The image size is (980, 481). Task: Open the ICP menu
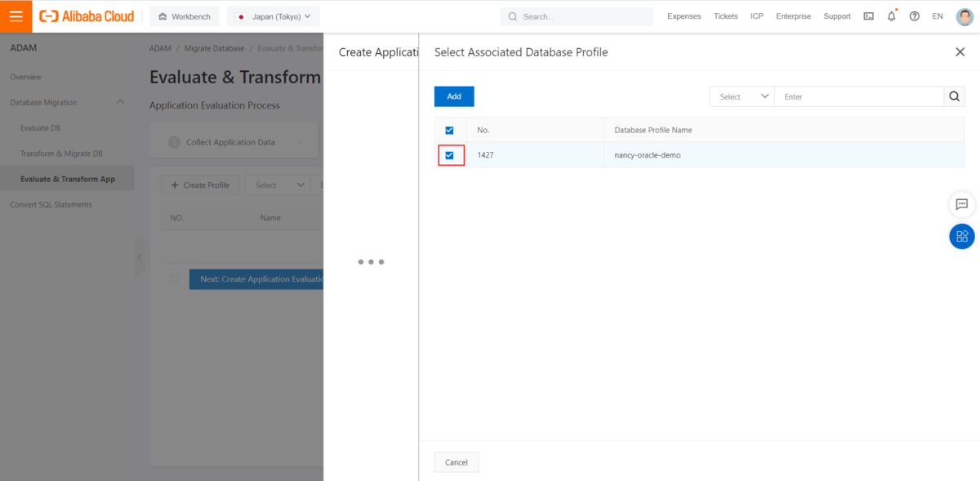tap(757, 16)
